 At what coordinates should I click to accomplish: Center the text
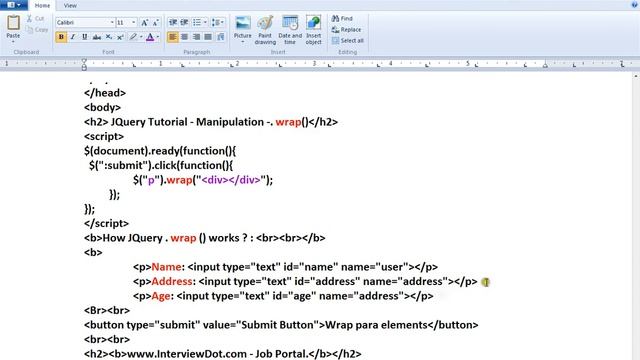point(184,37)
